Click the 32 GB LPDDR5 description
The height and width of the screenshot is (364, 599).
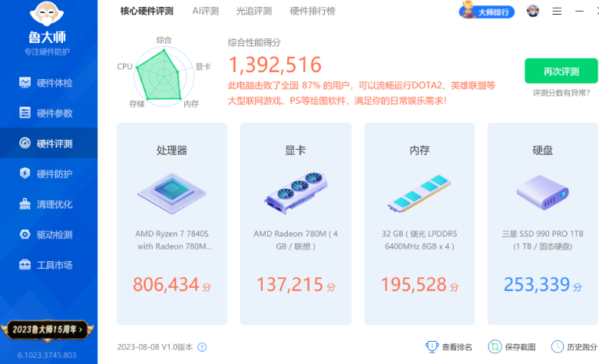[x=419, y=240]
